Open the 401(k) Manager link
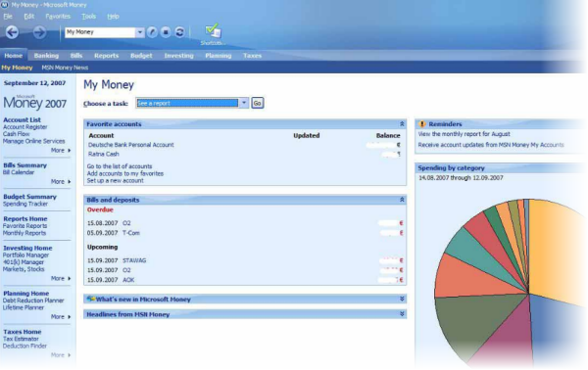This screenshot has height=370, width=588. coord(24,262)
